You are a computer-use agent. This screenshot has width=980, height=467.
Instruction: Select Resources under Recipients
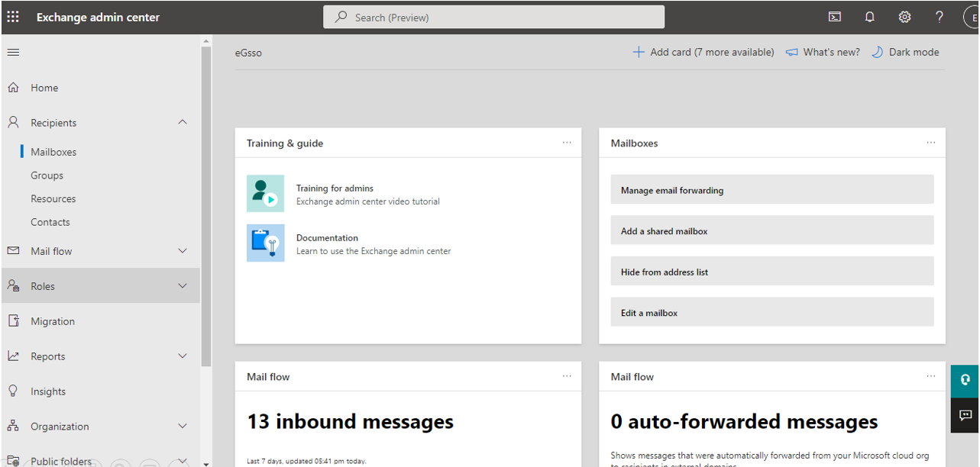coord(53,198)
